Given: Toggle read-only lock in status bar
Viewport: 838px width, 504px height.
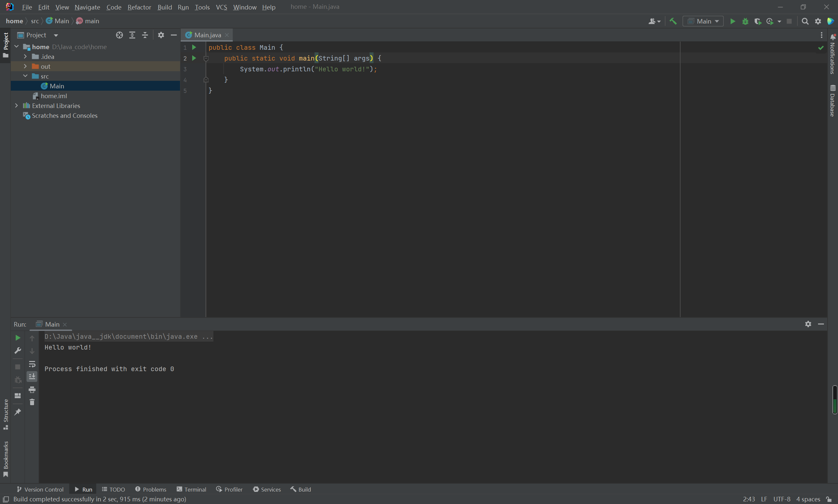Looking at the screenshot, I should (x=829, y=499).
